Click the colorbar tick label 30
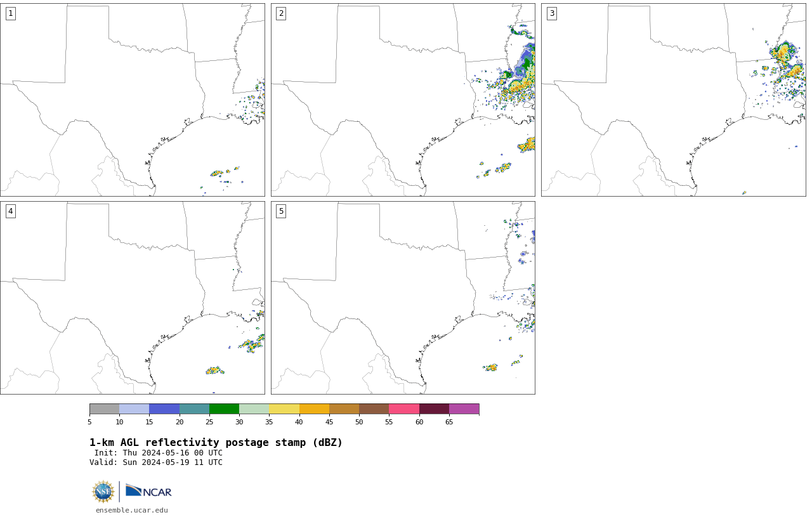This screenshot has height=517, width=812. (239, 422)
